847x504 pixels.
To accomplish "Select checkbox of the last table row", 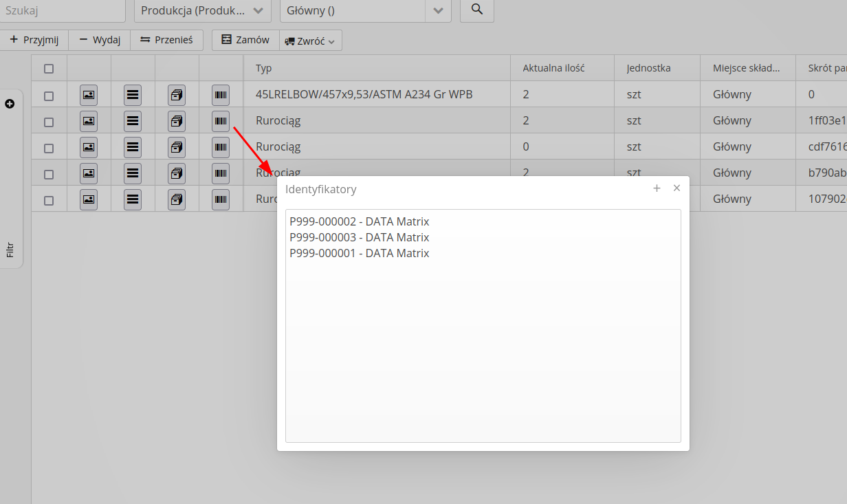I will [49, 200].
